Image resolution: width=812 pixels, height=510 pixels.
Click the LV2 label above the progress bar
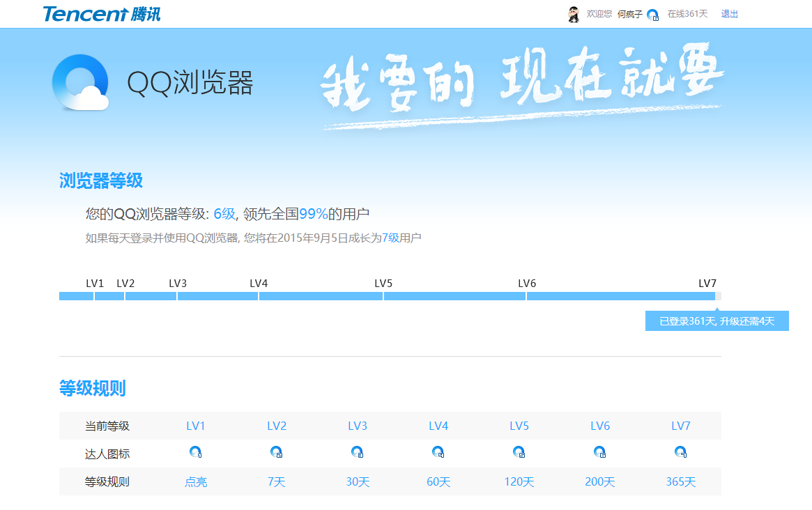[x=125, y=284]
